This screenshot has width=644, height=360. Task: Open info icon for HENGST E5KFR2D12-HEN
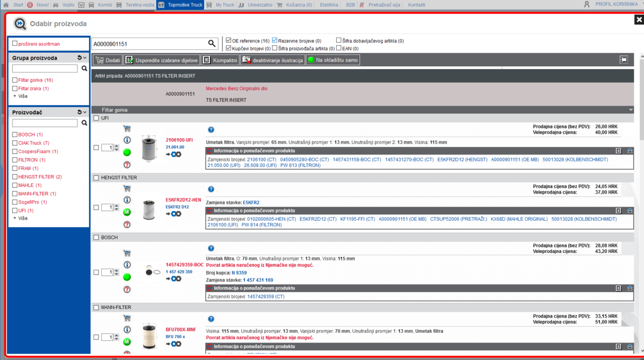(x=127, y=200)
